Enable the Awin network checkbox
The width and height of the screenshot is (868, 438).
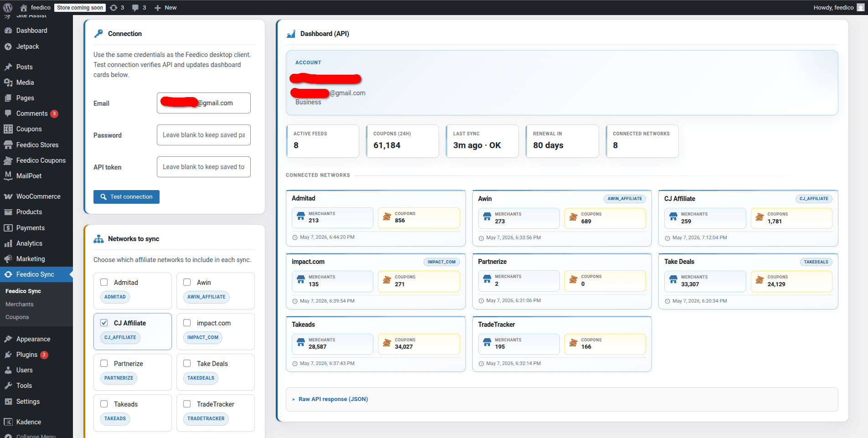pos(187,282)
